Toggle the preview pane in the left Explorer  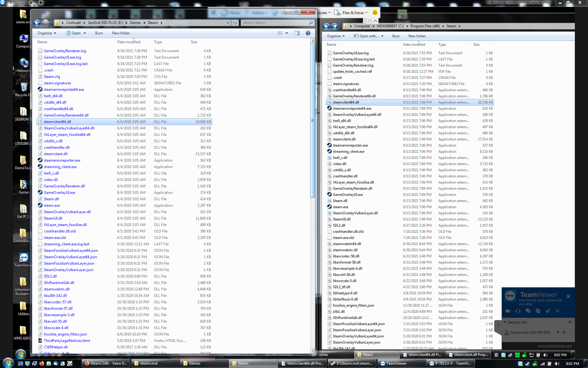(297, 33)
